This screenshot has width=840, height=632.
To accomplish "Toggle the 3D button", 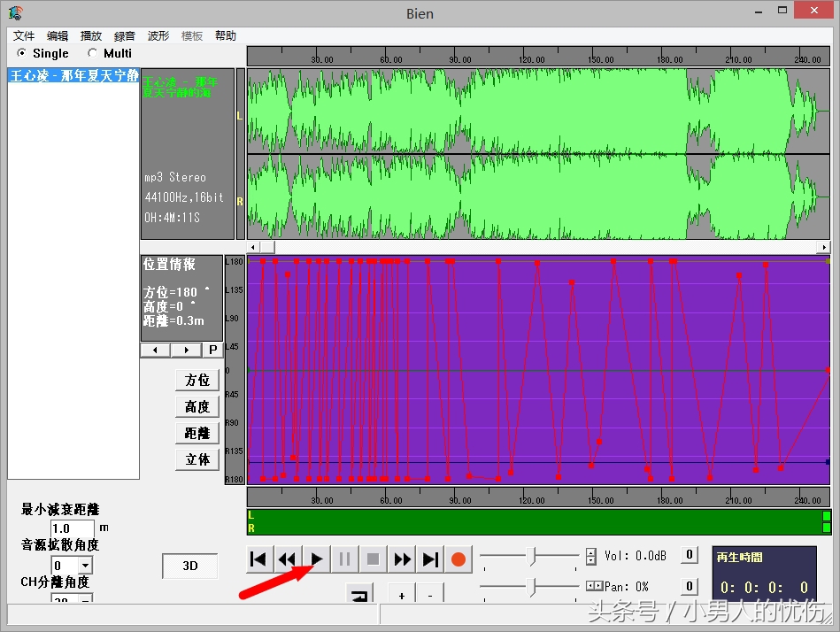I will pos(189,566).
